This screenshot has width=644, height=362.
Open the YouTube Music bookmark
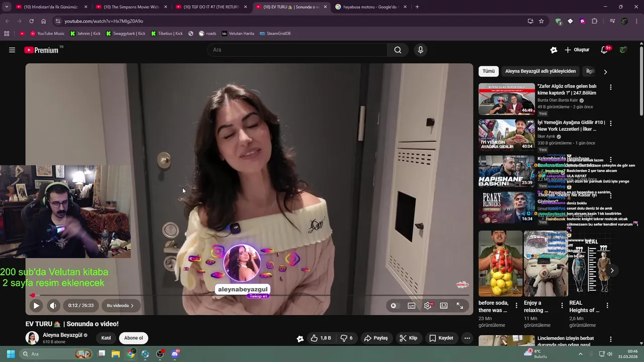[47, 34]
